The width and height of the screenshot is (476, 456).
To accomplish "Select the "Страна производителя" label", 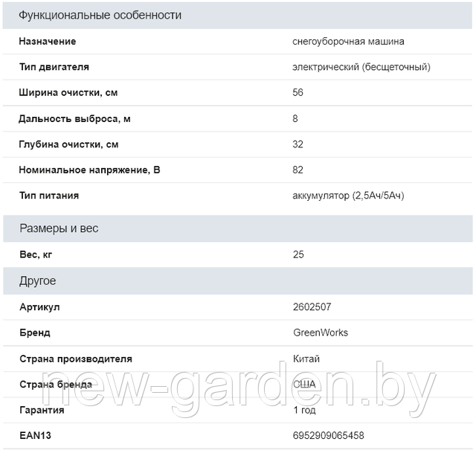I will [x=76, y=359].
